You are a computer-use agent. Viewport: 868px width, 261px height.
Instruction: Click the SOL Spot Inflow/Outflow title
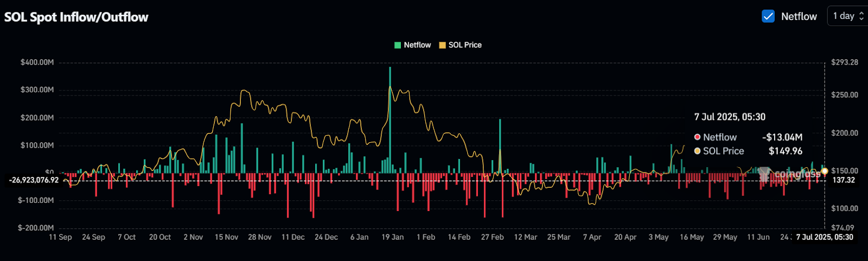(x=76, y=17)
